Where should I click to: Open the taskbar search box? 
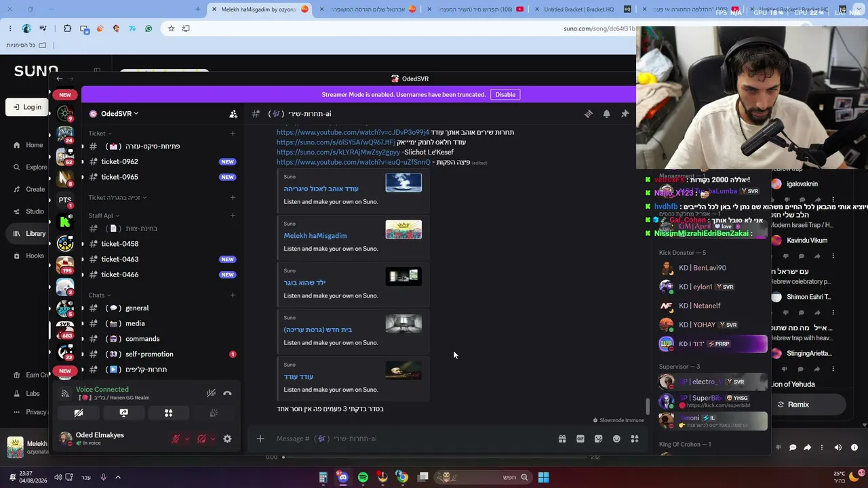click(x=484, y=477)
